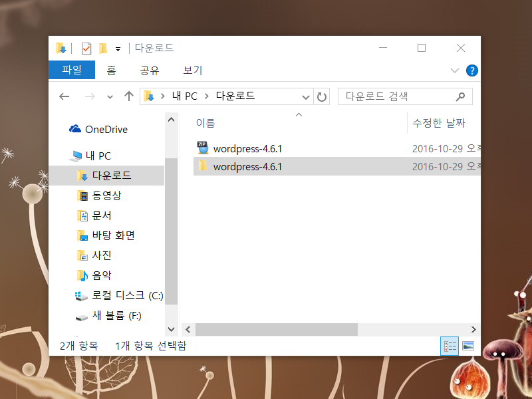532x399 pixels.
Task: Click the 문서 document folder icon
Action: tap(82, 215)
